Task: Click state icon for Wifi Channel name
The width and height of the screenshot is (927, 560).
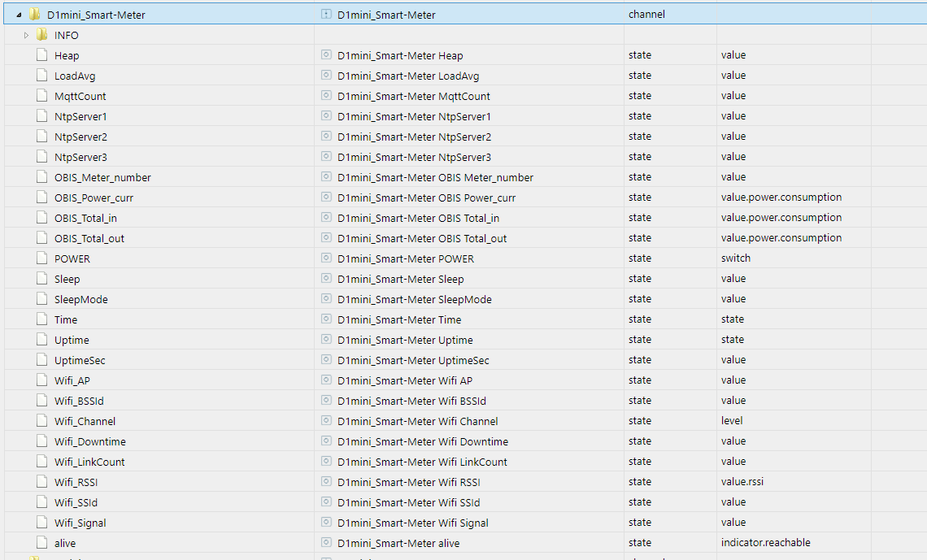Action: pos(326,420)
